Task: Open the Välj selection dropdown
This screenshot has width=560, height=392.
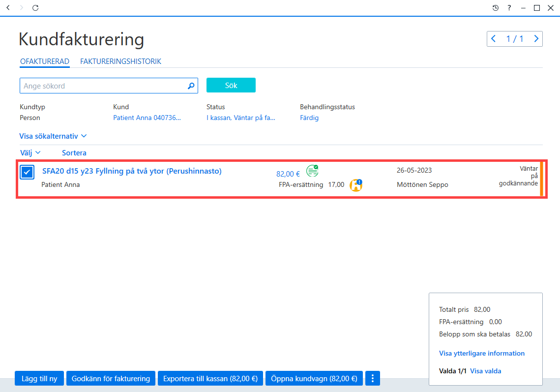Action: pyautogui.click(x=30, y=153)
